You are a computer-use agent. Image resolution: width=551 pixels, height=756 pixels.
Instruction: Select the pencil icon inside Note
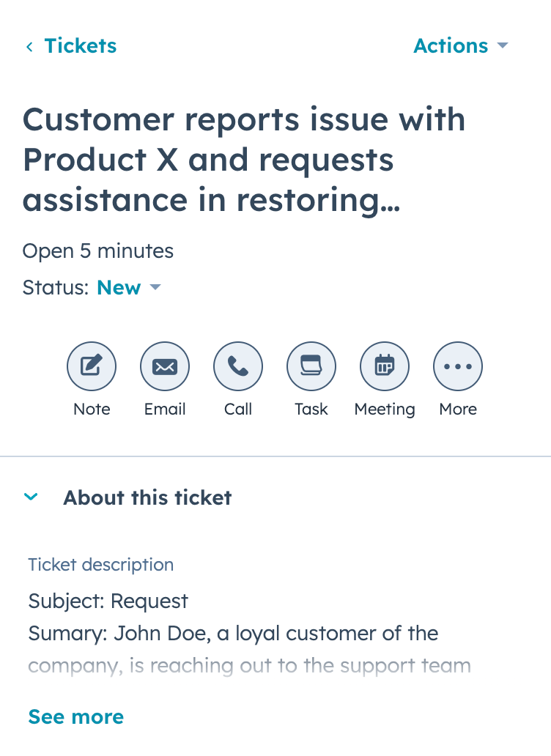(x=92, y=366)
